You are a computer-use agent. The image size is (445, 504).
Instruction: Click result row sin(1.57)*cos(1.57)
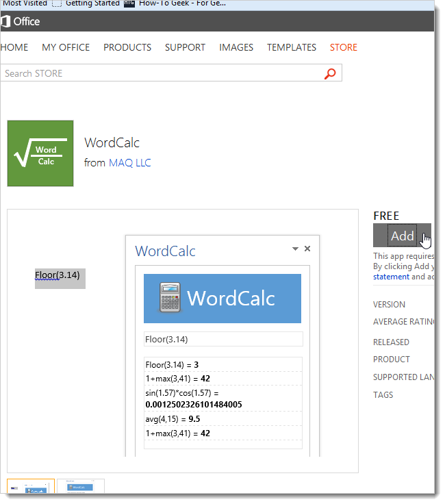(x=223, y=399)
